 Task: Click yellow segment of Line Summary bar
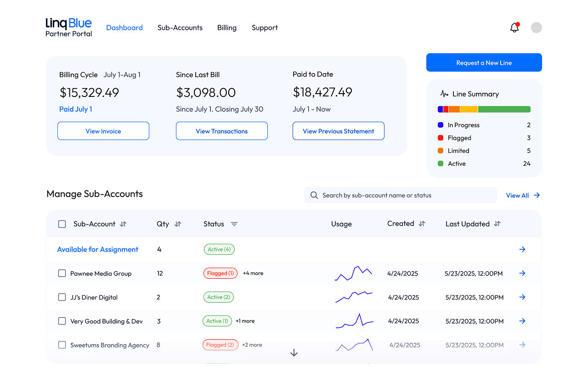click(469, 109)
